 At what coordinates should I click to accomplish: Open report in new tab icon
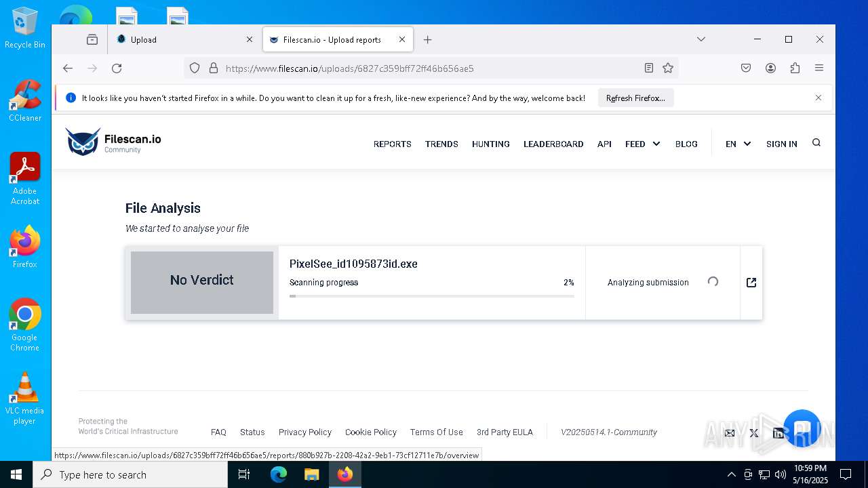tap(751, 283)
